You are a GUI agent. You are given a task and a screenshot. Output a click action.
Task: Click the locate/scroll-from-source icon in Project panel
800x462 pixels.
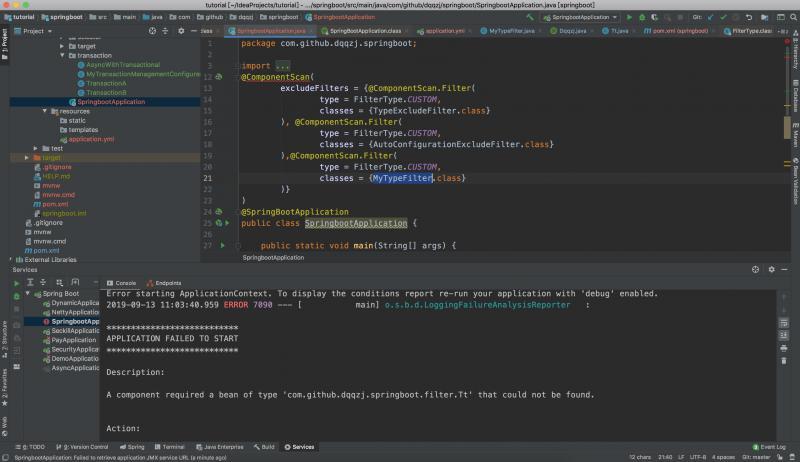(152, 31)
